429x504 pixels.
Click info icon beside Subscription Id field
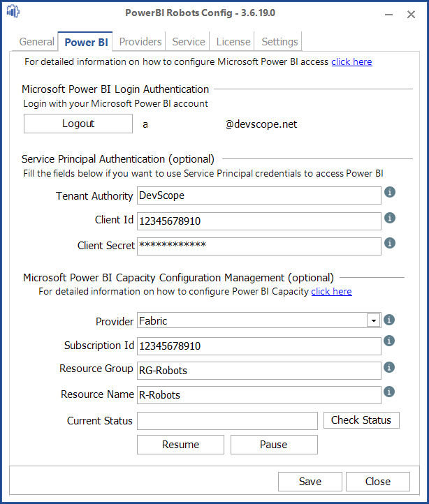coord(390,341)
